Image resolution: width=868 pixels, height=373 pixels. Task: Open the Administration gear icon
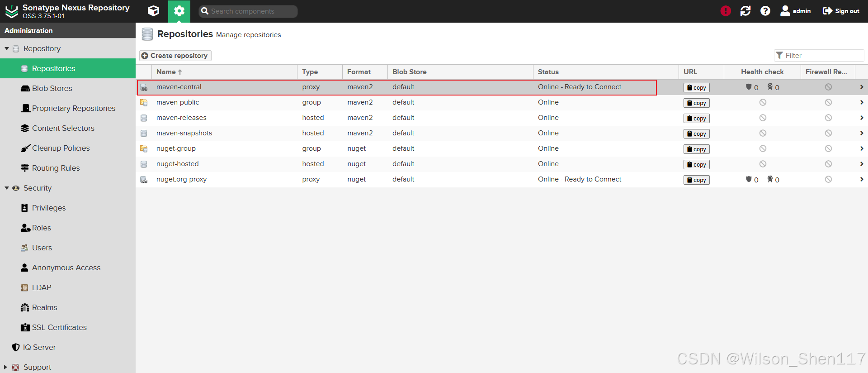pos(179,11)
